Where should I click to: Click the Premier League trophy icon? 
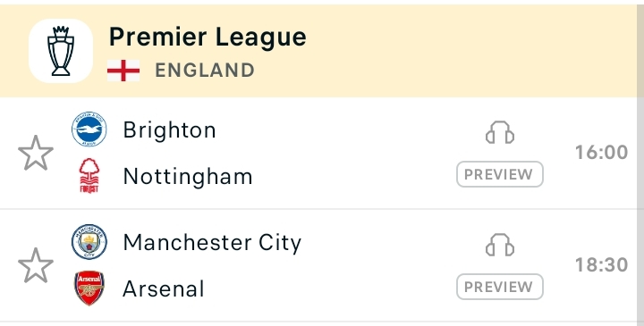(61, 51)
